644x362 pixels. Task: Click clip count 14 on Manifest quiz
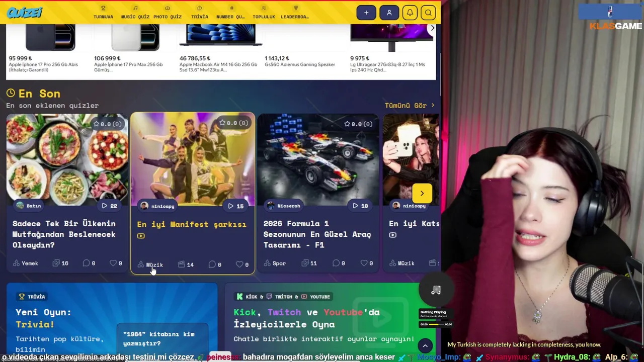[x=186, y=264]
